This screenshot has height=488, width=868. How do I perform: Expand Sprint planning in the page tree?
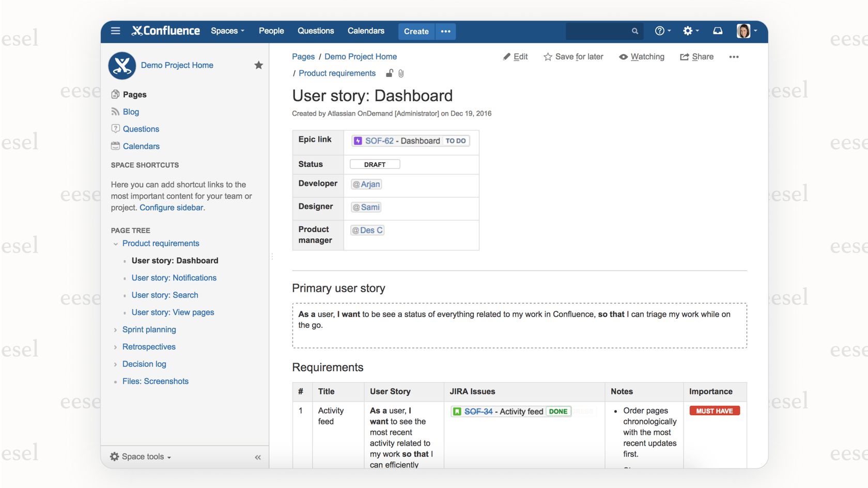(115, 329)
